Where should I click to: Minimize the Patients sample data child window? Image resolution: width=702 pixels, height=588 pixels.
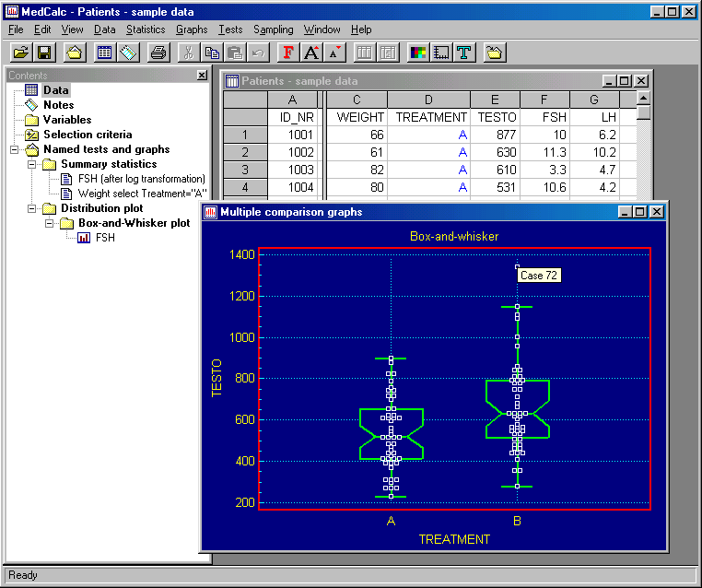(609, 80)
